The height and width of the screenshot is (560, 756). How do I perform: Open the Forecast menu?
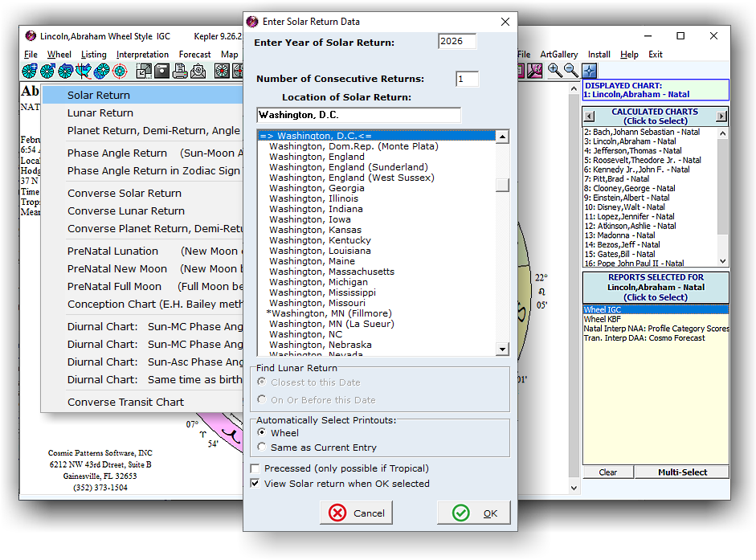[194, 55]
